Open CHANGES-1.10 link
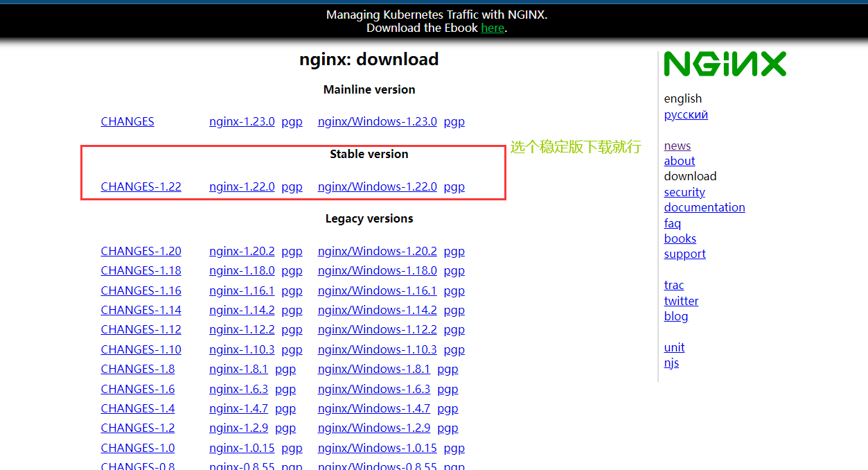 pos(141,349)
